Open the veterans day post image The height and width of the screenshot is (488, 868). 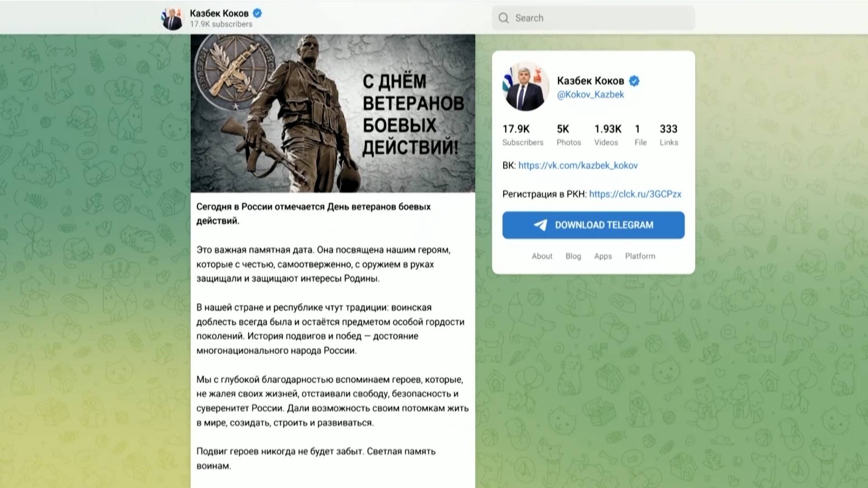pyautogui.click(x=333, y=113)
